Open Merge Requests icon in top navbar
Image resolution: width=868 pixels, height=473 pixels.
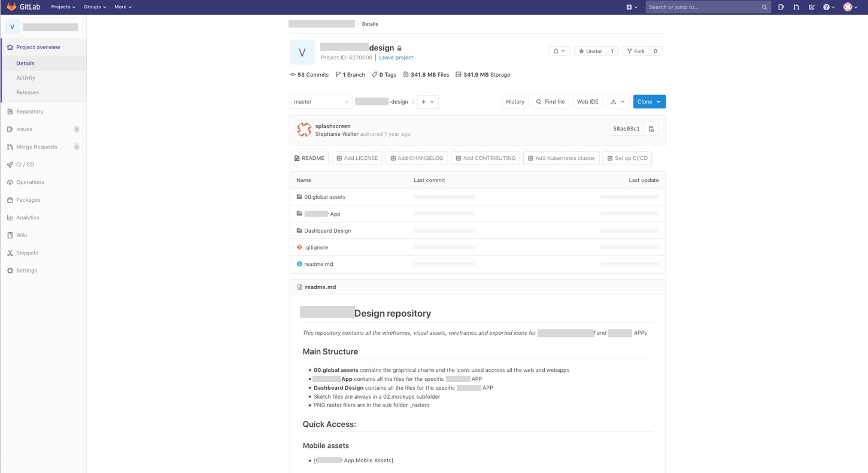[x=796, y=7]
